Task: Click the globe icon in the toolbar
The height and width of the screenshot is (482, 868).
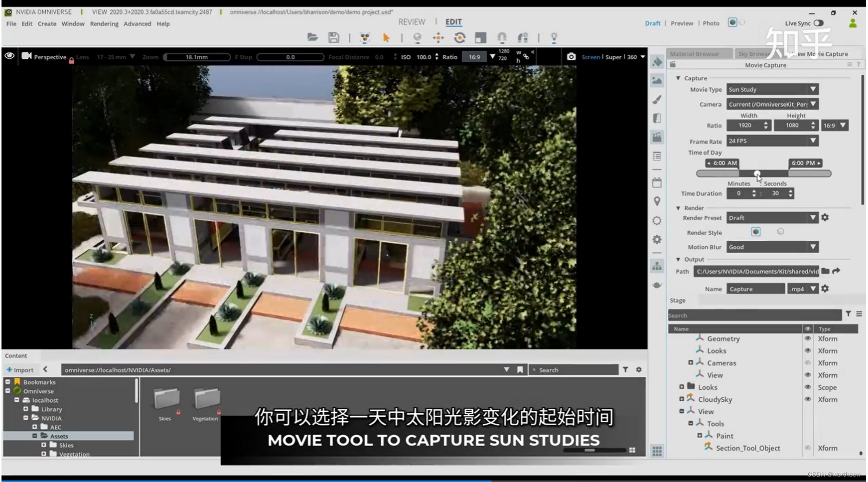Action: pyautogui.click(x=418, y=37)
